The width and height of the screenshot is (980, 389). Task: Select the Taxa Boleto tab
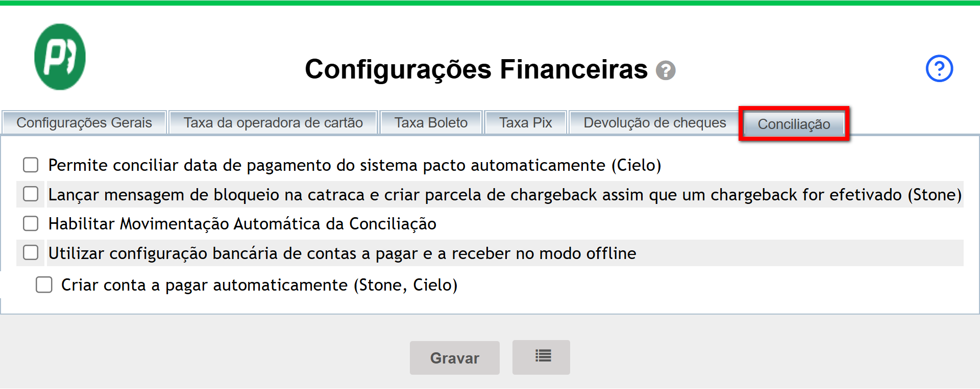pos(431,123)
